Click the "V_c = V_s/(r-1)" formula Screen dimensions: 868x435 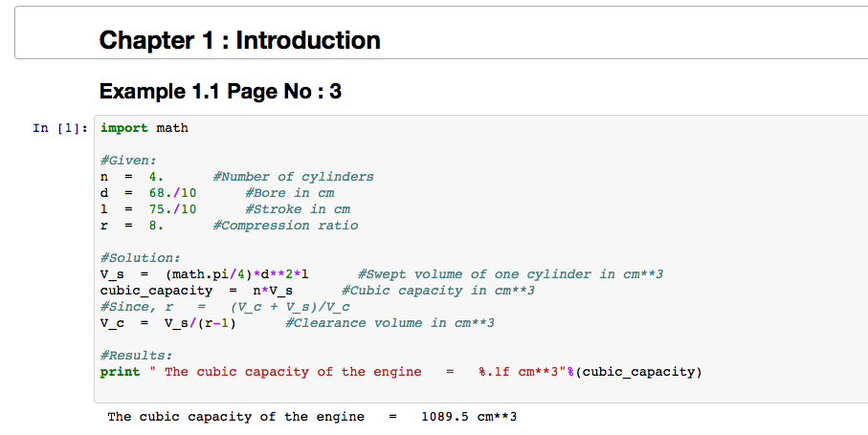(x=168, y=323)
